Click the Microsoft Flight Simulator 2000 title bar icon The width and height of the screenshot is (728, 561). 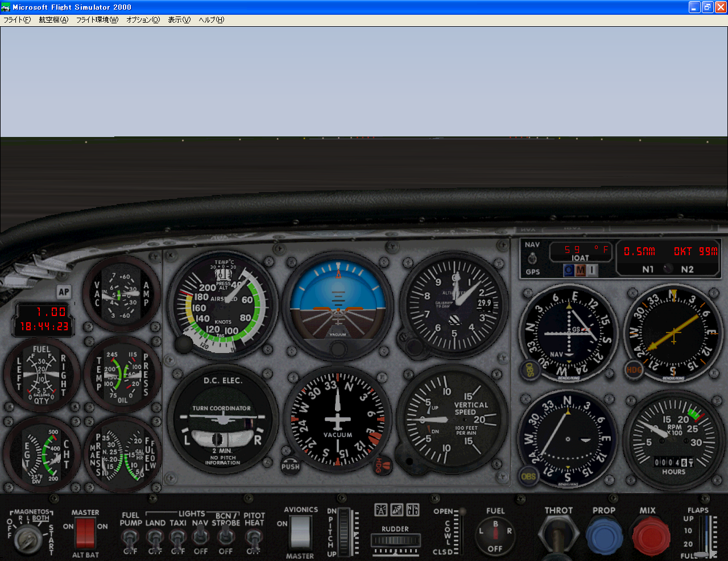click(x=6, y=7)
